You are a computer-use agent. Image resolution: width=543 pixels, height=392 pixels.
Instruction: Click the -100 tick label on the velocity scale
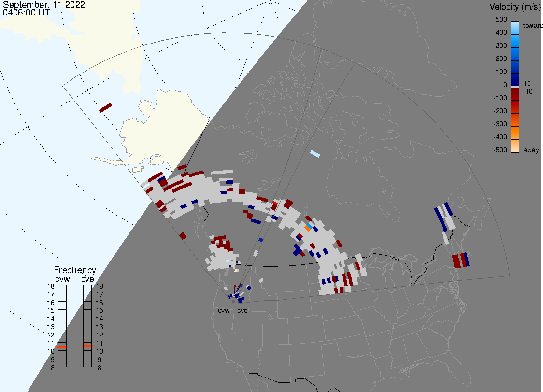[500, 98]
